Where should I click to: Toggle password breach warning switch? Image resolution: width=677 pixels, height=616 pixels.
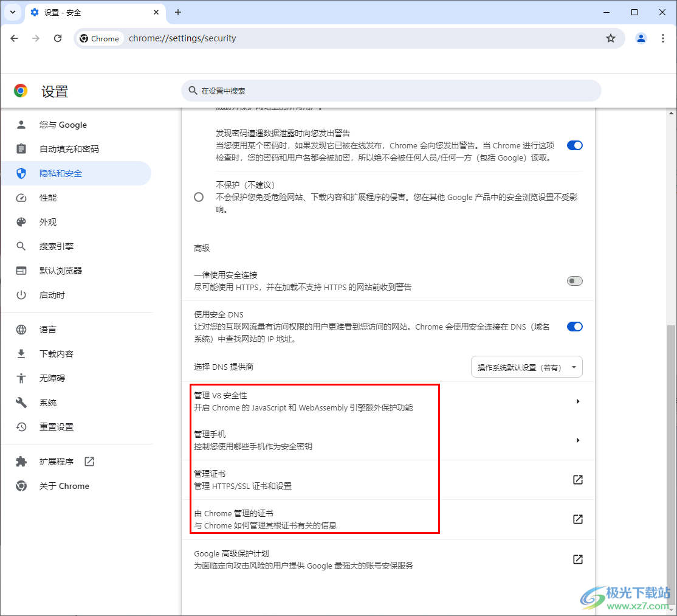[575, 145]
